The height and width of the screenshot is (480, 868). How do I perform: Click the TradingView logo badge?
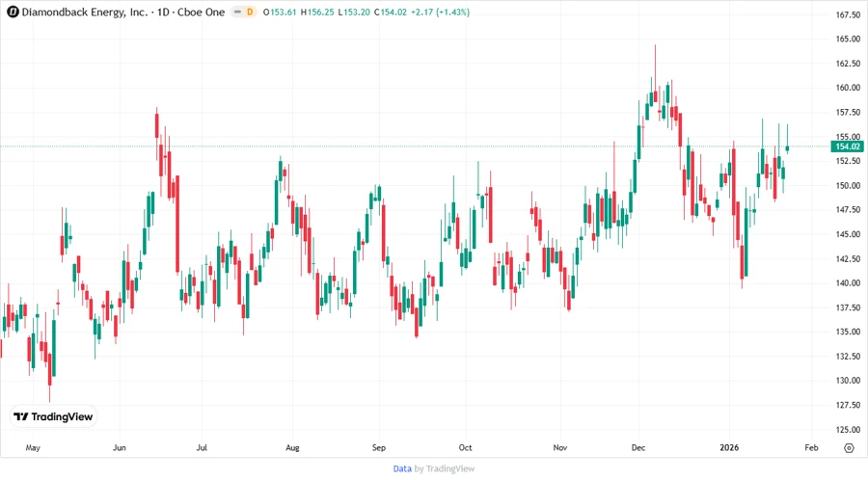[x=53, y=416]
